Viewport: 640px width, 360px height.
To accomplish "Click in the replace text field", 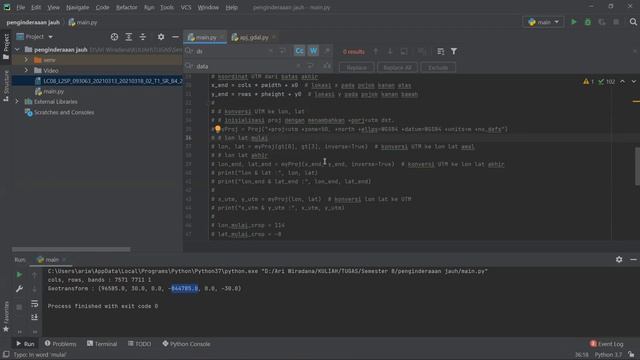I will point(245,66).
